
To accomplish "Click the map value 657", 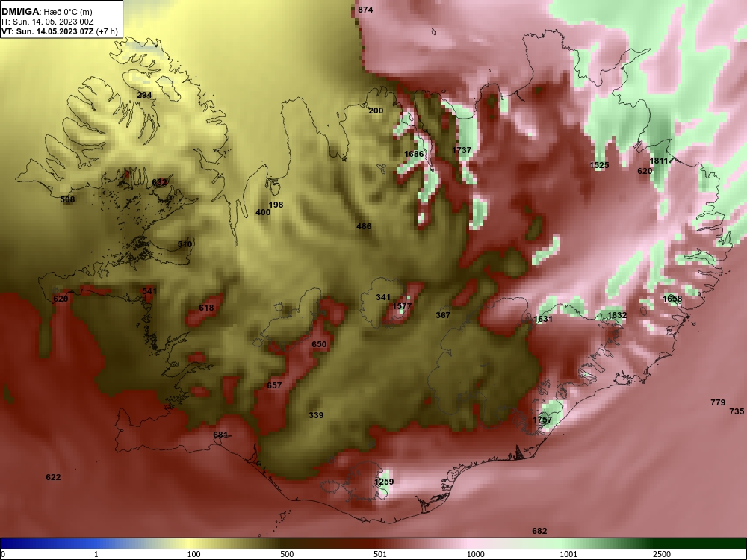I will [x=274, y=385].
